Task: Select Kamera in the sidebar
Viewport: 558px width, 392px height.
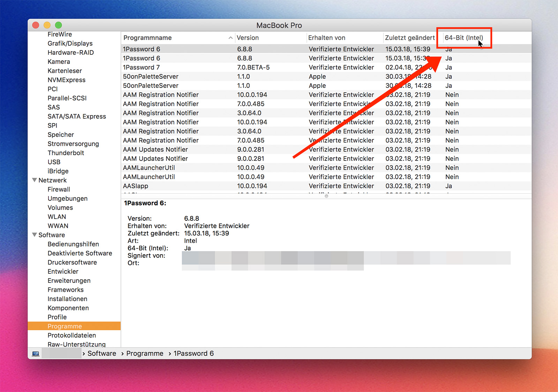Action: pos(59,62)
